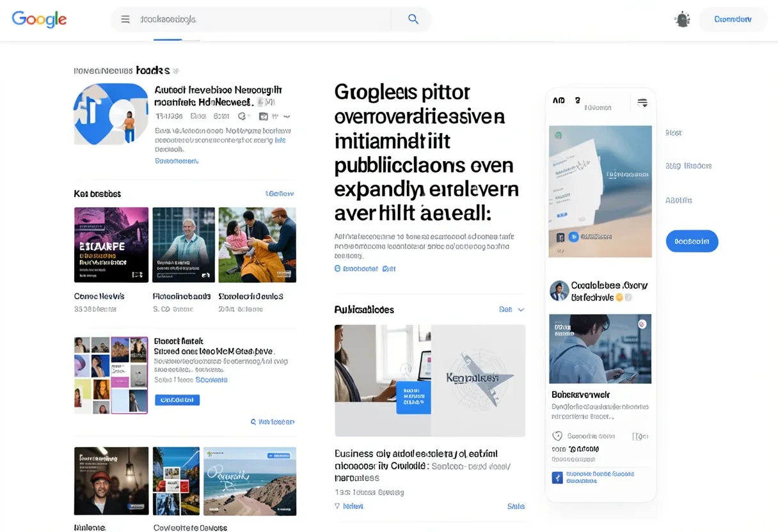The height and width of the screenshot is (532, 778).
Task: Click the pill button at top right
Action: tap(733, 19)
